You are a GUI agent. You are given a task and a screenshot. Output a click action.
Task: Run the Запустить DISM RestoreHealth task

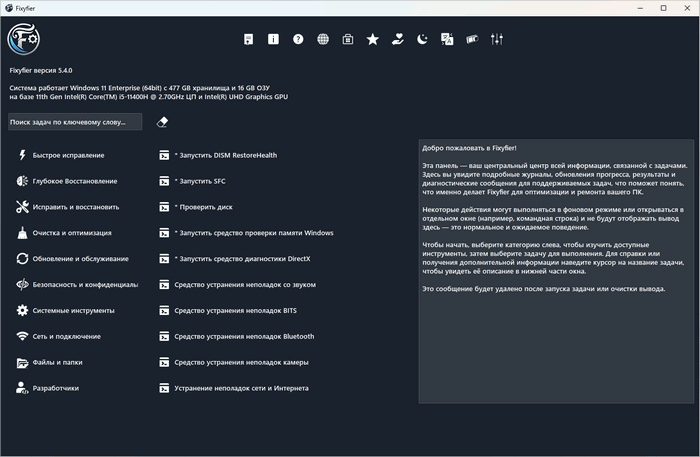pos(226,155)
